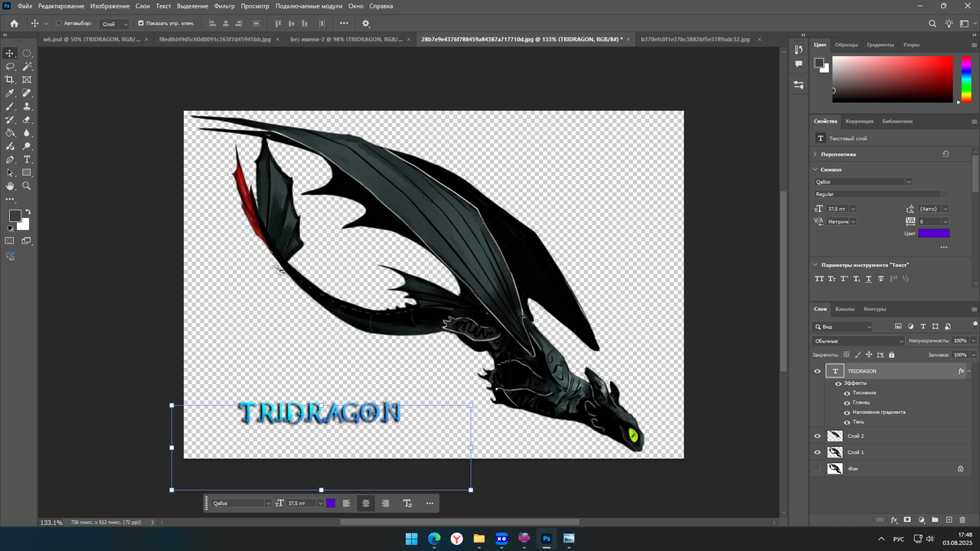Hide the TRIDRAGON text layer
Viewport: 980px width, 551px height.
[x=817, y=371]
